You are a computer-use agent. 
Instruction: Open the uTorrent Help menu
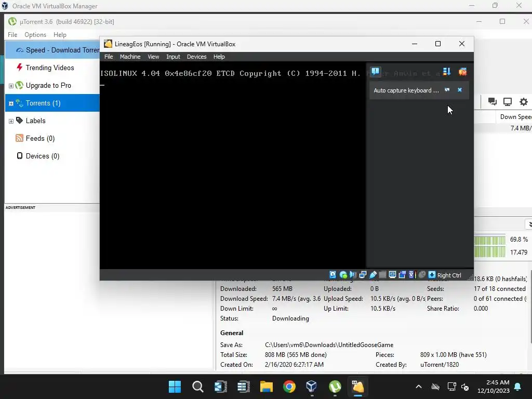click(x=60, y=35)
